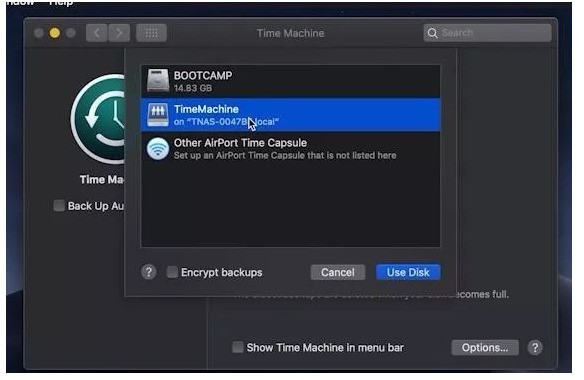Select the TimeMachine network disk
The image size is (584, 380).
point(291,115)
